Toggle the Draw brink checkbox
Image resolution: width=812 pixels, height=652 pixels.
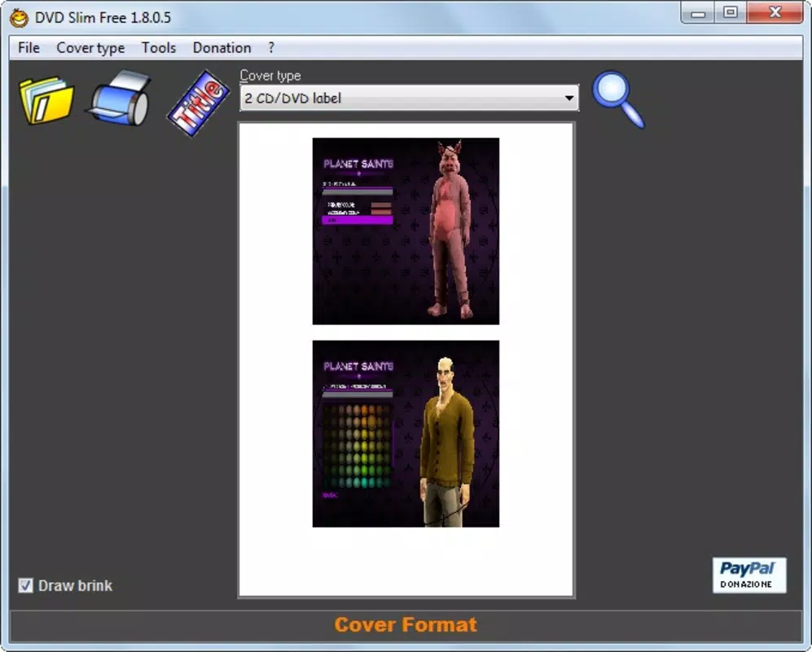[x=25, y=585]
